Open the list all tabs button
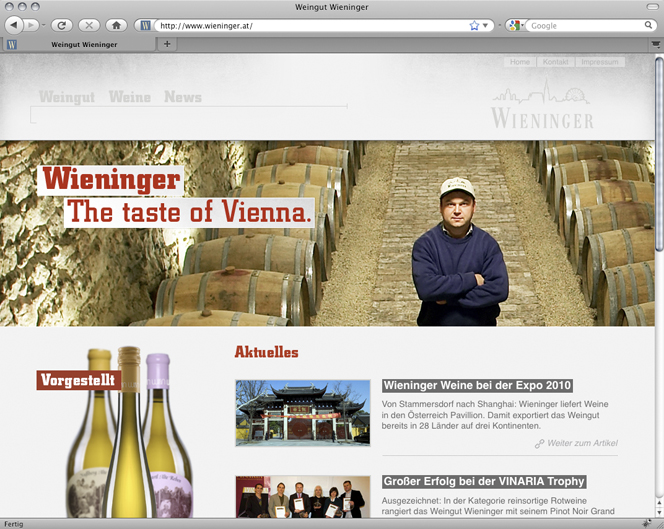The height and width of the screenshot is (529, 664). click(x=656, y=44)
